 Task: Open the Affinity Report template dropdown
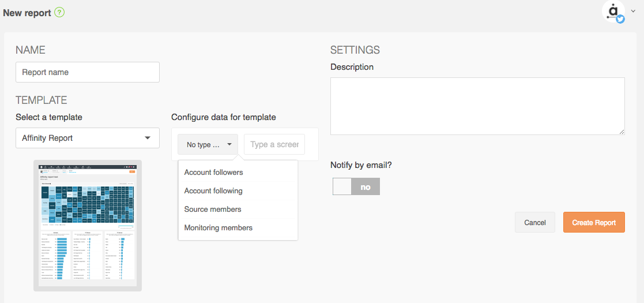coord(88,138)
